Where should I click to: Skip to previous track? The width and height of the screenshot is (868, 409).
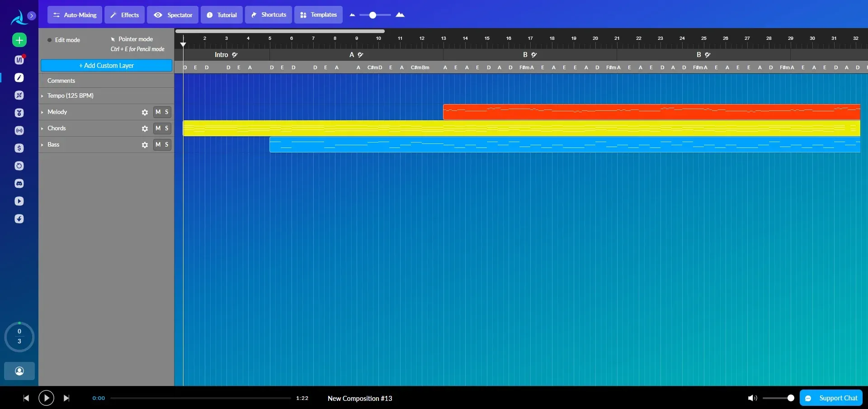26,398
